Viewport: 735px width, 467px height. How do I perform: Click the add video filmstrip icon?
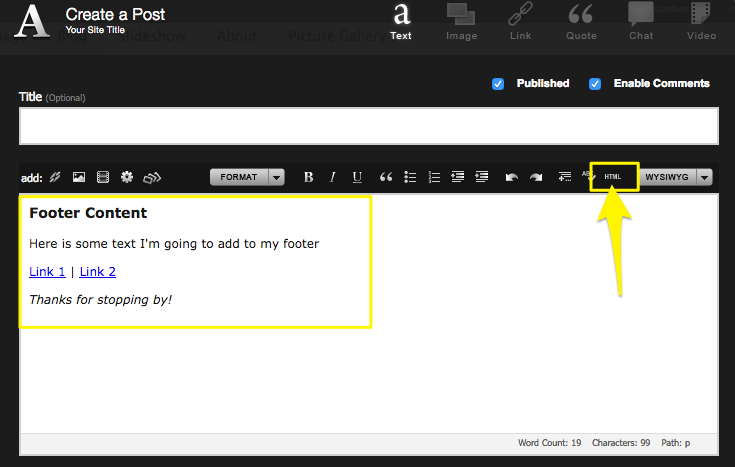(103, 177)
